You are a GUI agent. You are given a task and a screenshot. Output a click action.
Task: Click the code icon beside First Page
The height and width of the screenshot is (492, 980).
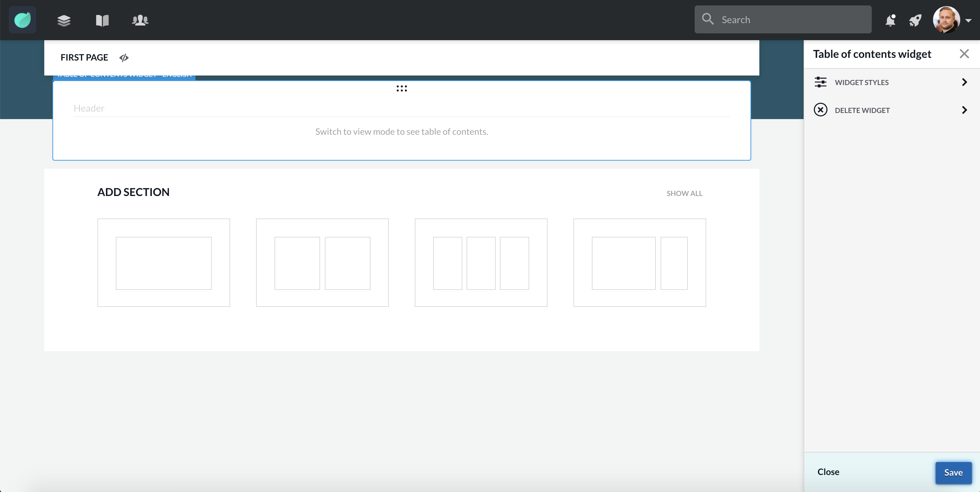[x=124, y=58]
